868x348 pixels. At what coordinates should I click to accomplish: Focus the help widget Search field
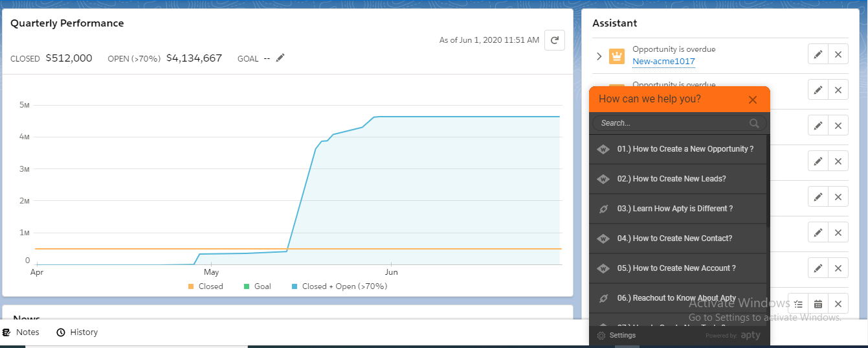pyautogui.click(x=670, y=123)
